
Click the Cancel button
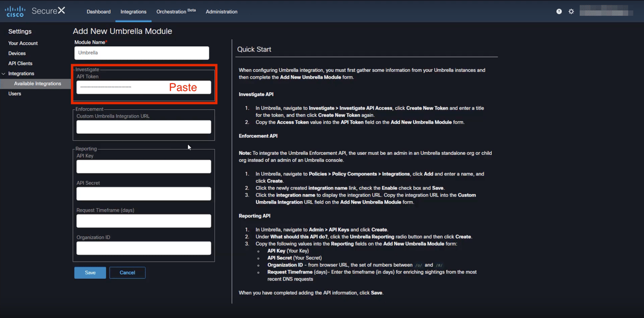(127, 272)
